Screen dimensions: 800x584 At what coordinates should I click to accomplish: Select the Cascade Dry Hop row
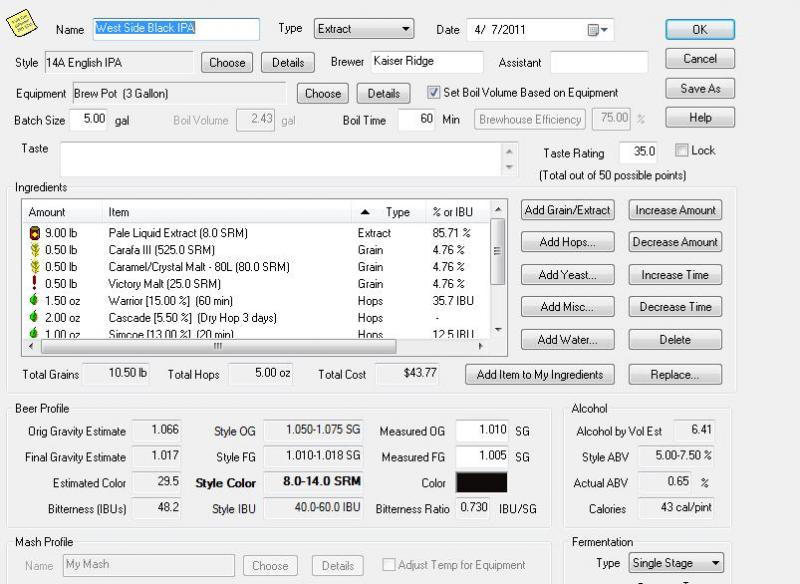pos(257,317)
